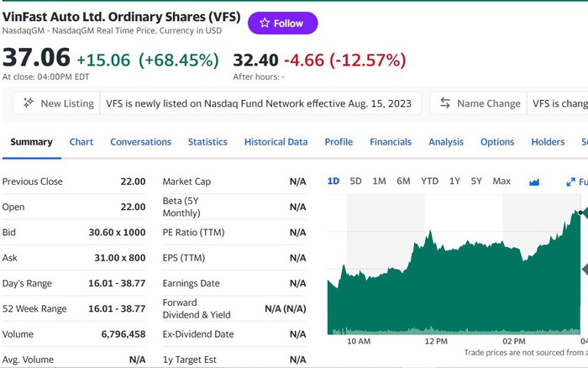The width and height of the screenshot is (588, 368).
Task: Go to the Conversations tab
Action: pyautogui.click(x=140, y=142)
